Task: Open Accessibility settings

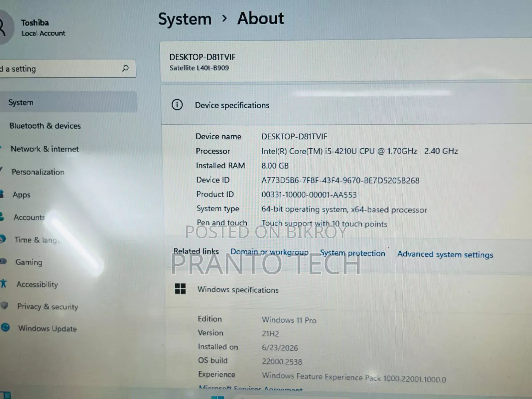Action: [x=37, y=285]
